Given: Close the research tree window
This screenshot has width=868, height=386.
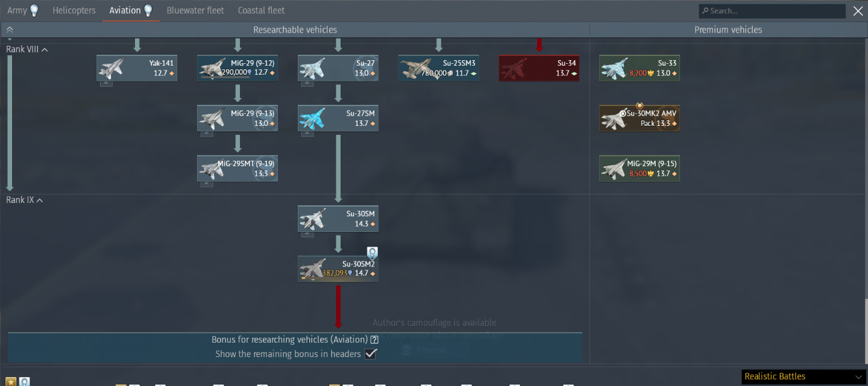Looking at the screenshot, I should tap(858, 11).
